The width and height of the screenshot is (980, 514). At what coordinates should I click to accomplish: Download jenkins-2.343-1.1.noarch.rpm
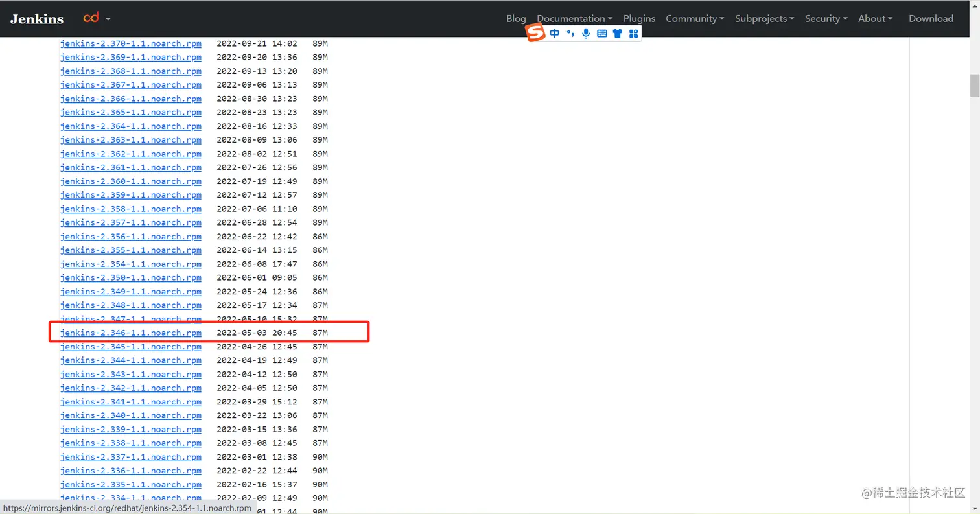(131, 374)
